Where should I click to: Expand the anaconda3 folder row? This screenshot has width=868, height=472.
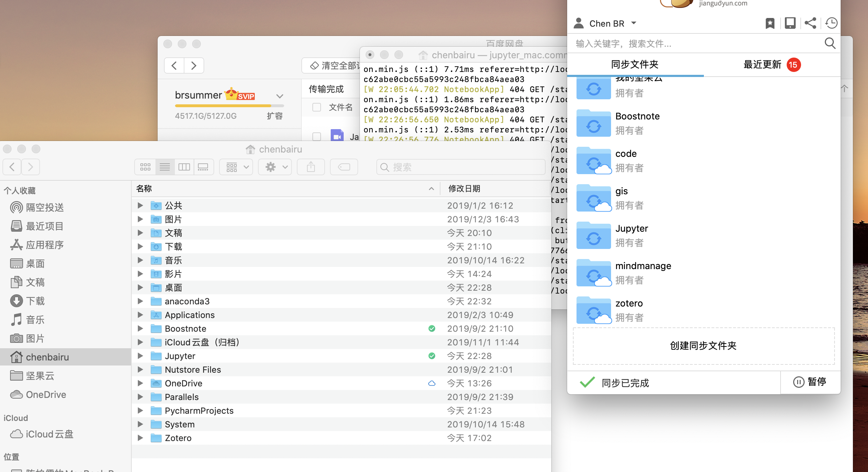140,301
